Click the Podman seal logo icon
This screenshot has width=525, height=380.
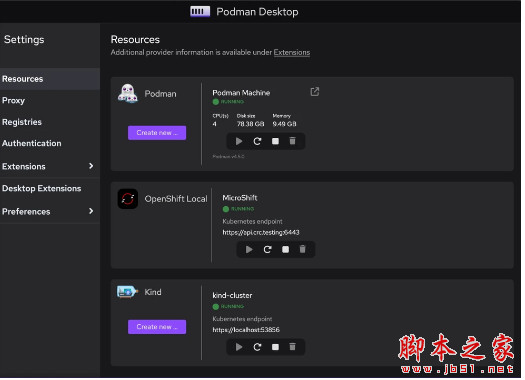pyautogui.click(x=128, y=94)
